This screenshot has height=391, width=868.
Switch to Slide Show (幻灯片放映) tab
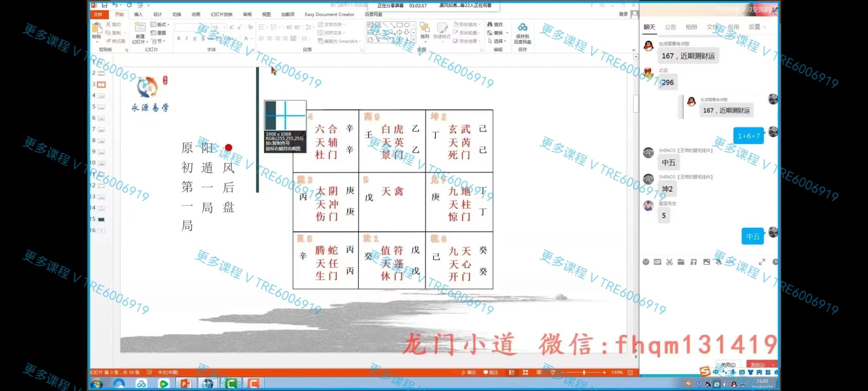point(221,14)
